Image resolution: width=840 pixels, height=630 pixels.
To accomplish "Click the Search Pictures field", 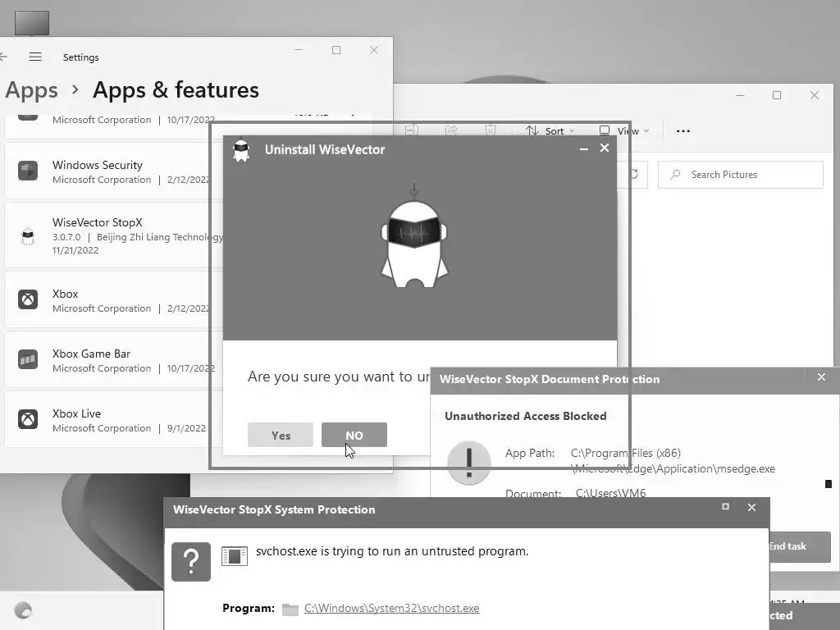I will pyautogui.click(x=741, y=175).
